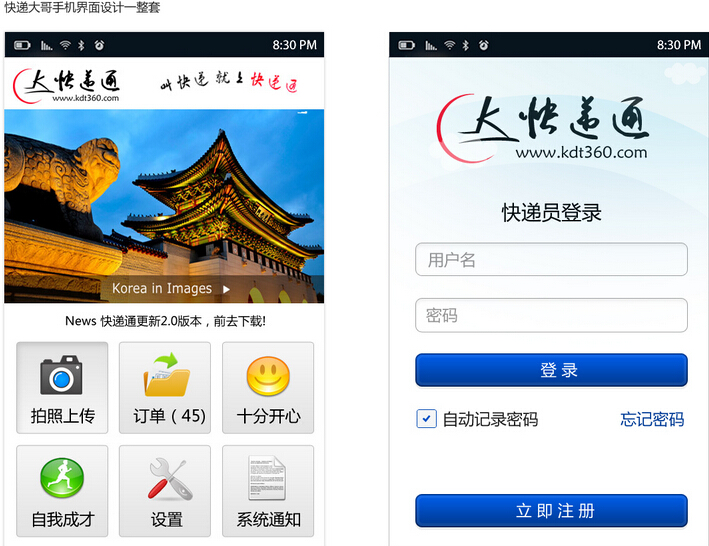The height and width of the screenshot is (546, 709).
Task: Toggle the 自动记录密码 checkbox
Action: click(426, 419)
